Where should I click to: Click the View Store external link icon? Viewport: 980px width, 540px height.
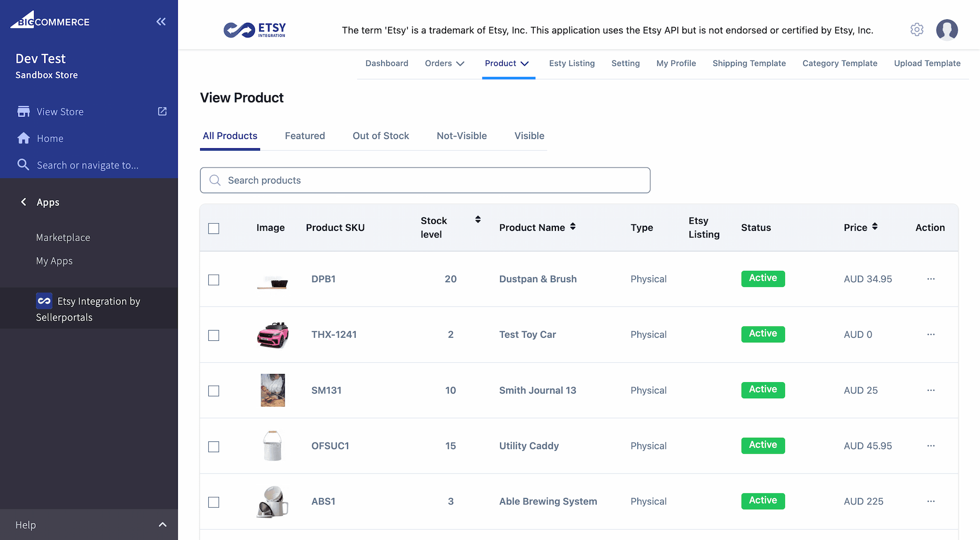(162, 111)
